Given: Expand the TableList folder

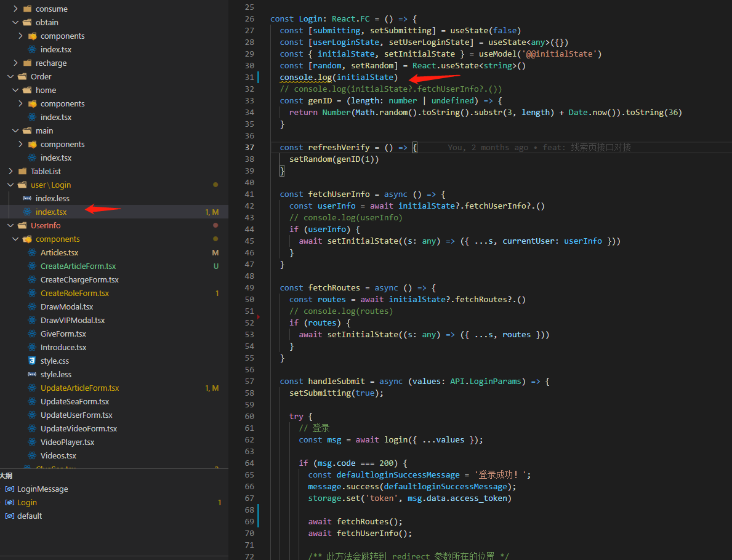Looking at the screenshot, I should tap(10, 171).
